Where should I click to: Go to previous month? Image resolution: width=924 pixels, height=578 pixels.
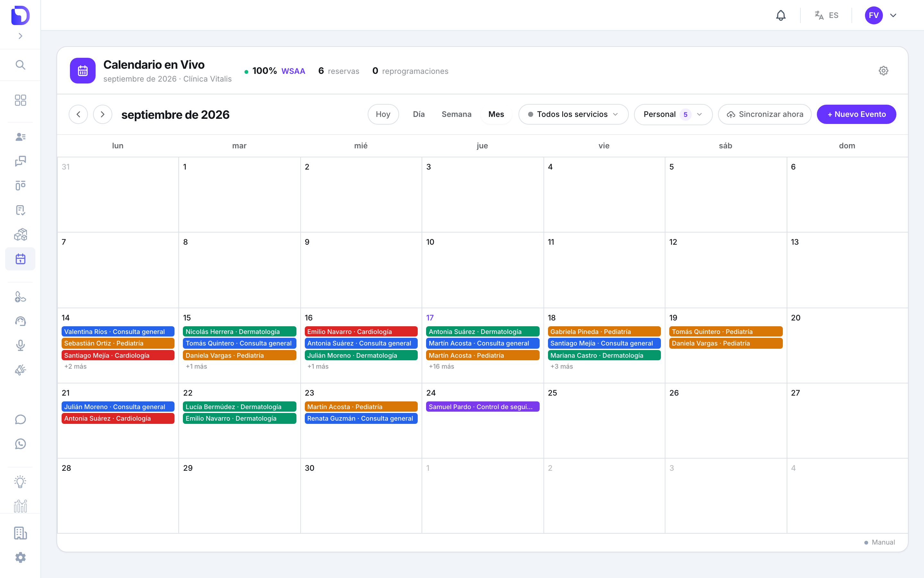[x=78, y=114]
